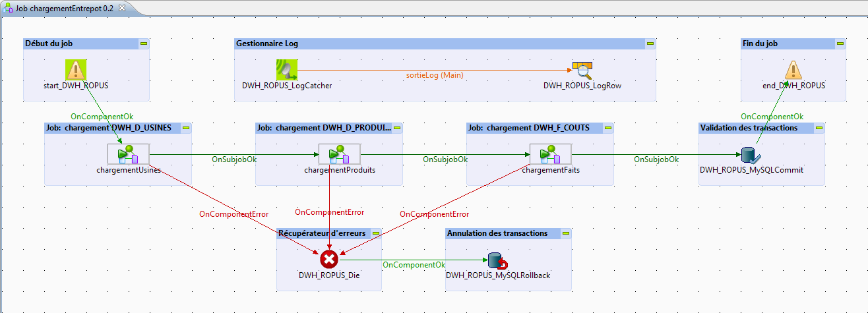Select the chargementProduits job component

pyautogui.click(x=340, y=154)
